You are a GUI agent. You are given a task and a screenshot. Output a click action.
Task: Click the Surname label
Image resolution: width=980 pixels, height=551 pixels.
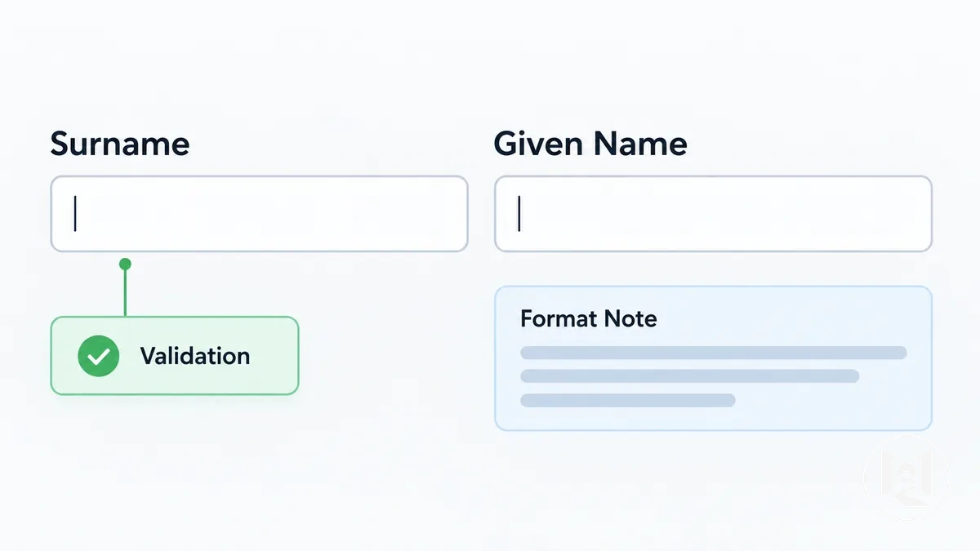pos(120,144)
